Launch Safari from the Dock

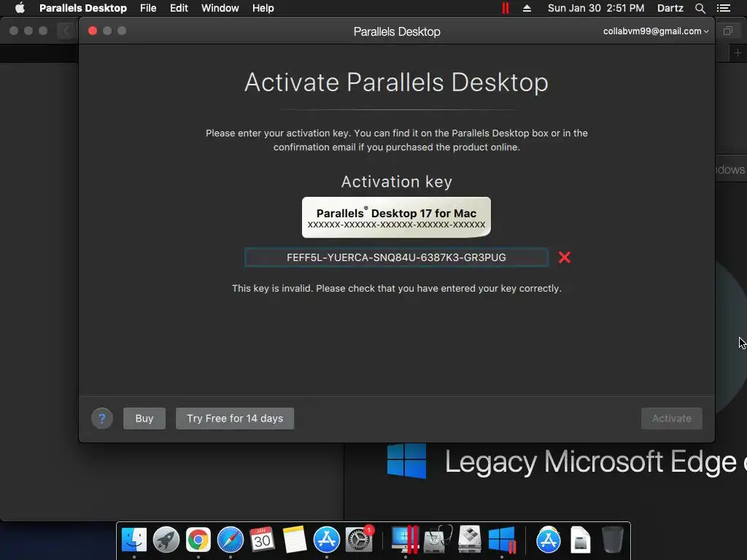(x=231, y=540)
